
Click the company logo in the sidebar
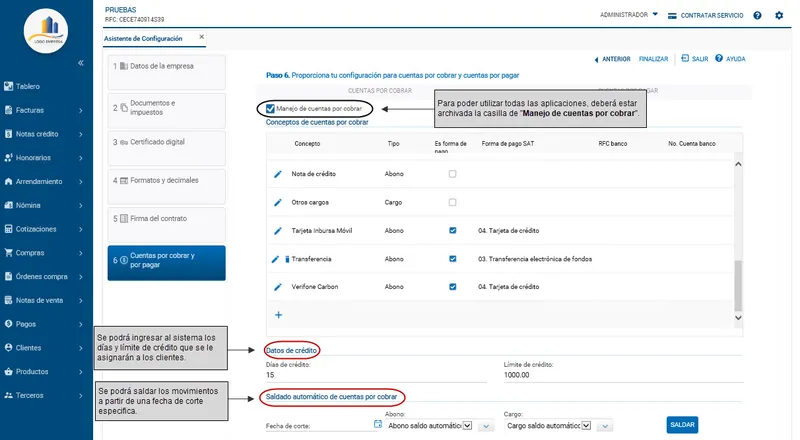(x=46, y=31)
